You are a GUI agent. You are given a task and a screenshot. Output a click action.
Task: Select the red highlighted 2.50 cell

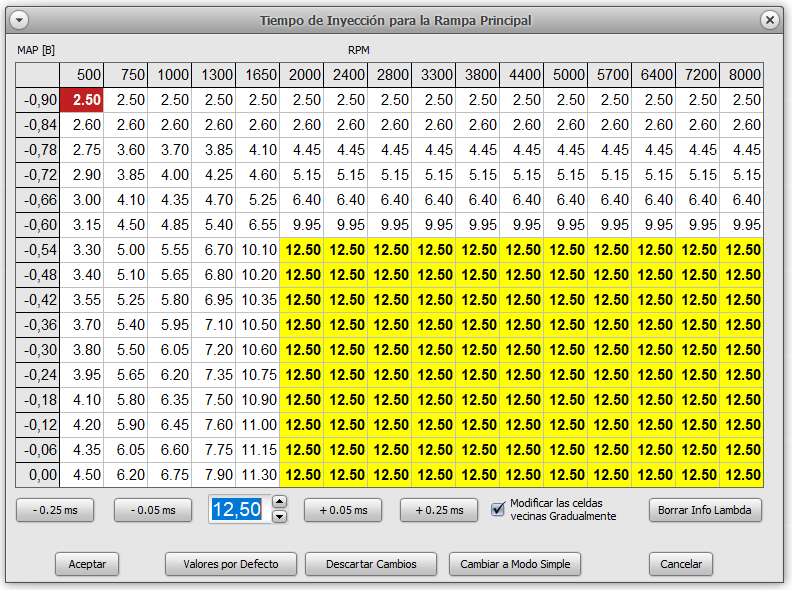point(82,100)
